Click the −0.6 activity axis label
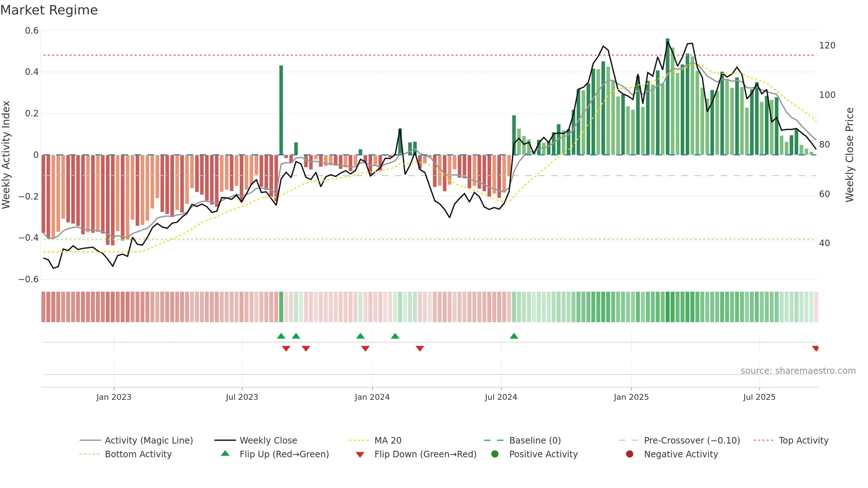 pos(29,279)
